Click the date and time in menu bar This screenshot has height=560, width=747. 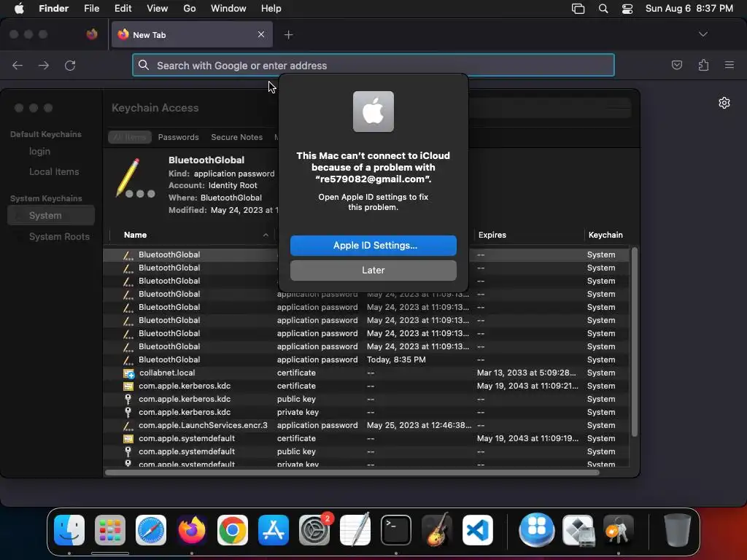[689, 9]
